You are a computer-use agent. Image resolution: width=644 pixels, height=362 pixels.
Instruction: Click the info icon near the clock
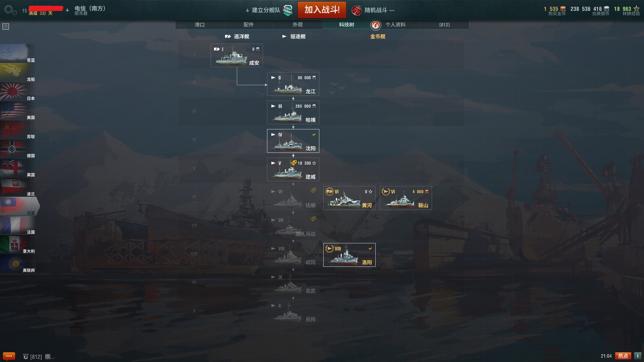click(637, 356)
